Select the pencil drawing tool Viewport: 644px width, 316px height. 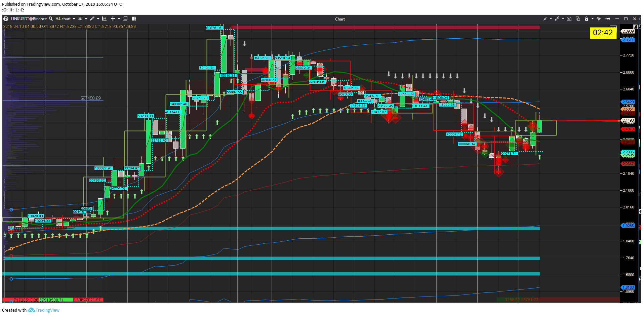[92, 19]
